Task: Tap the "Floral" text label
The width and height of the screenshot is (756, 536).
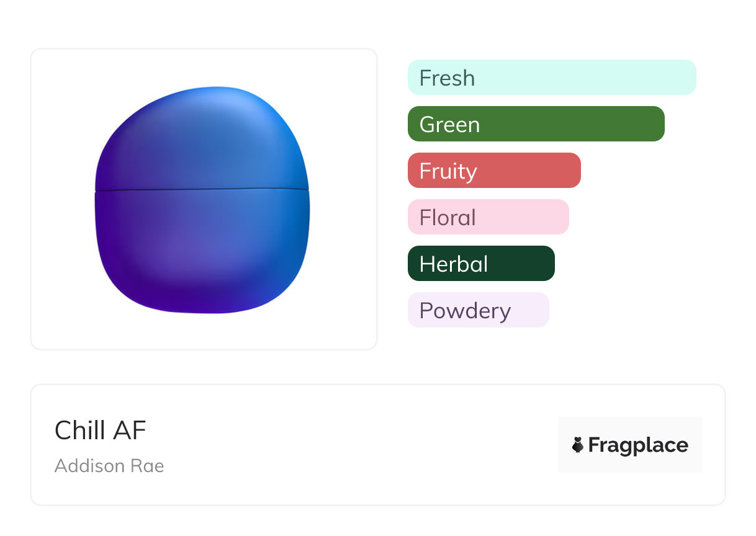Action: point(448,218)
